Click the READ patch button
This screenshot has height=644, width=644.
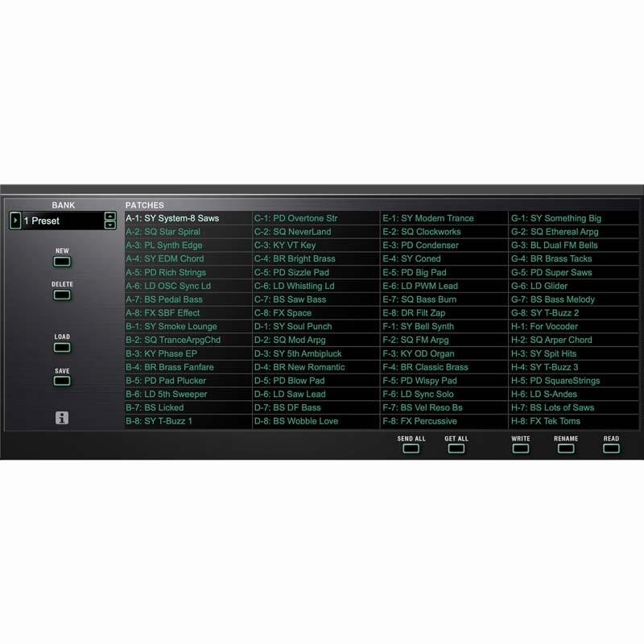[x=611, y=448]
